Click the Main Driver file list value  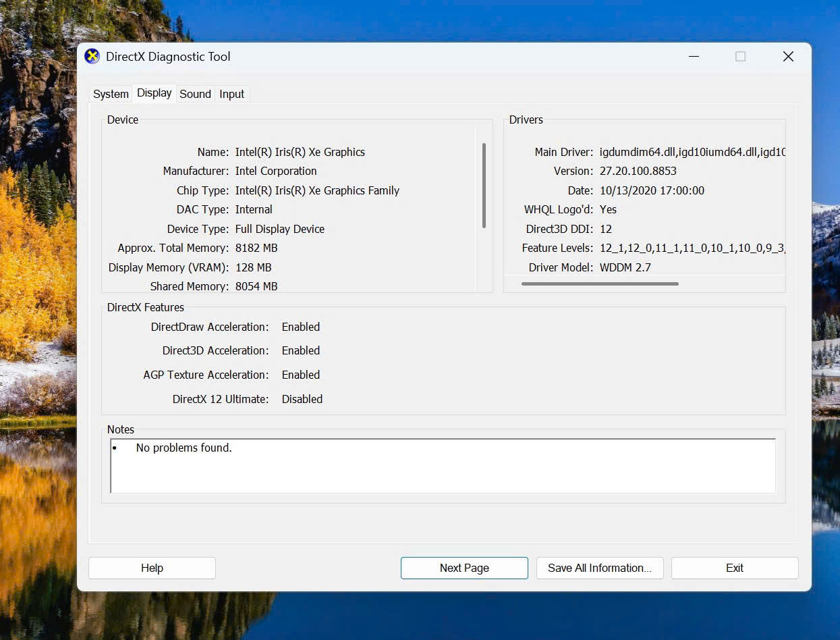[x=692, y=152]
